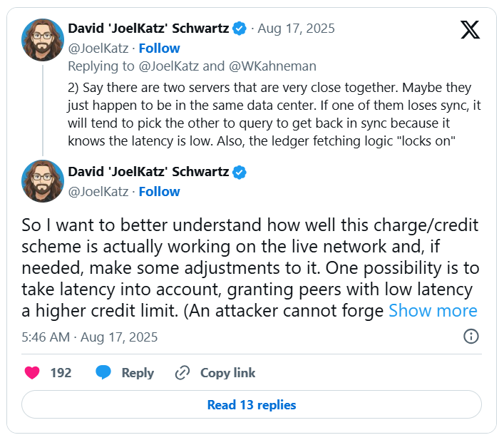Click verified badge on top author name

pos(240,29)
